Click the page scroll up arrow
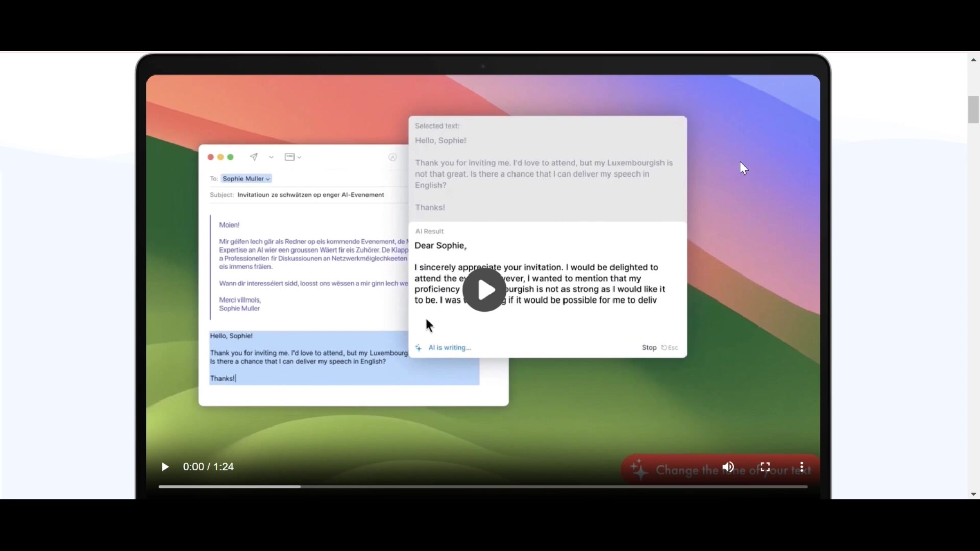The width and height of the screenshot is (980, 551). coord(973,60)
